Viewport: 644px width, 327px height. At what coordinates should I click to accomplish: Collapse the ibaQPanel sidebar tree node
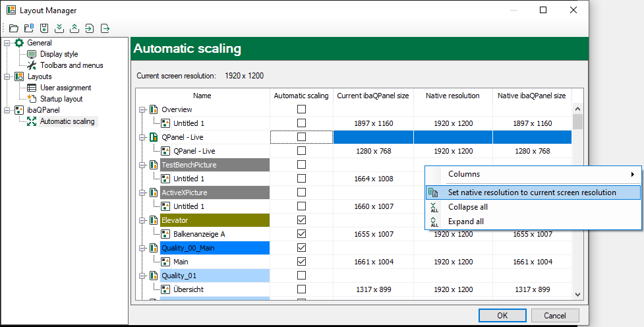point(7,110)
